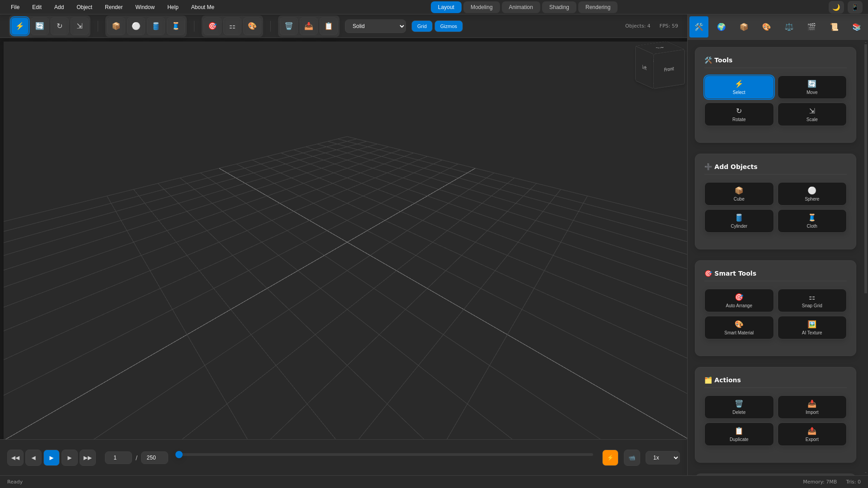
Task: Click the Select button in Tools panel
Action: click(x=739, y=87)
